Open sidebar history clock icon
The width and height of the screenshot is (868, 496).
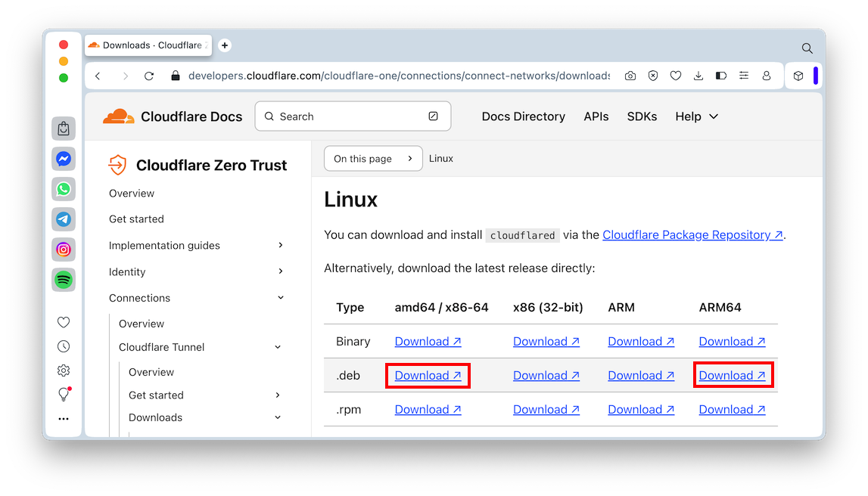tap(64, 346)
